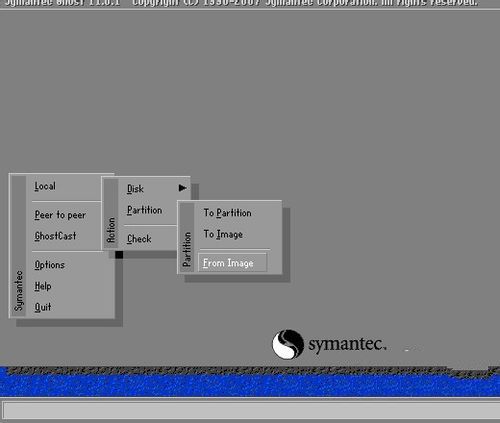Image resolution: width=500 pixels, height=423 pixels.
Task: Open the Local menu item
Action: pos(45,186)
